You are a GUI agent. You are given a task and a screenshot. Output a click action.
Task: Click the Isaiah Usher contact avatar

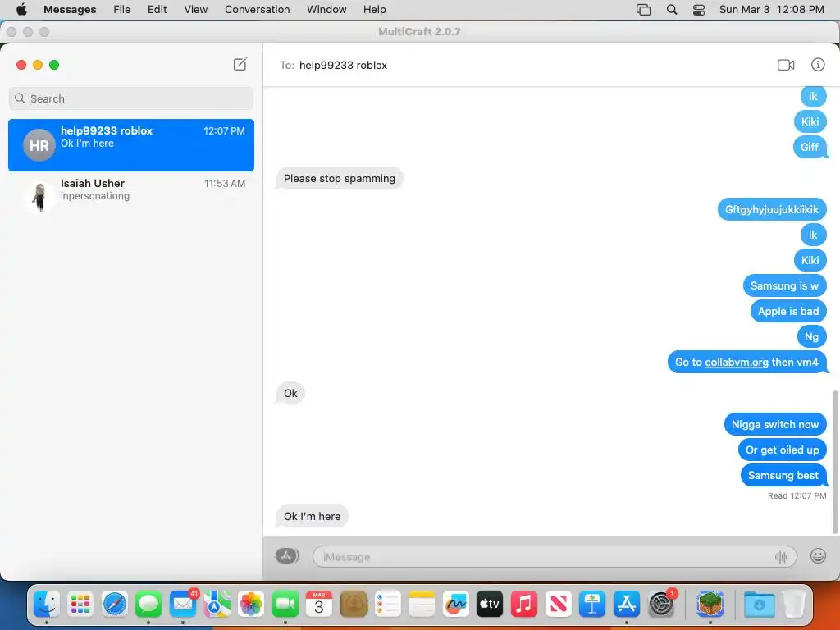39,197
